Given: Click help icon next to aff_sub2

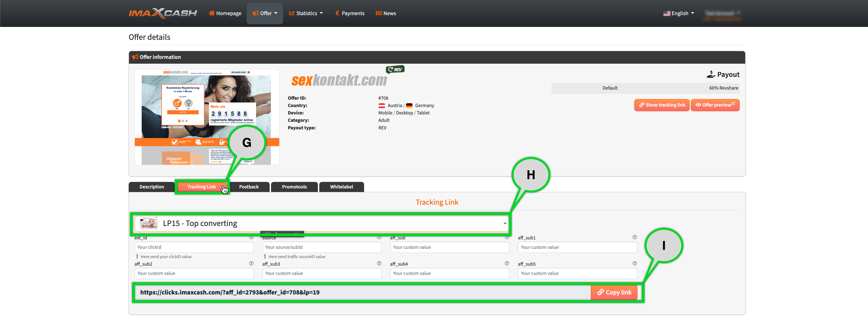Looking at the screenshot, I should pos(251,263).
